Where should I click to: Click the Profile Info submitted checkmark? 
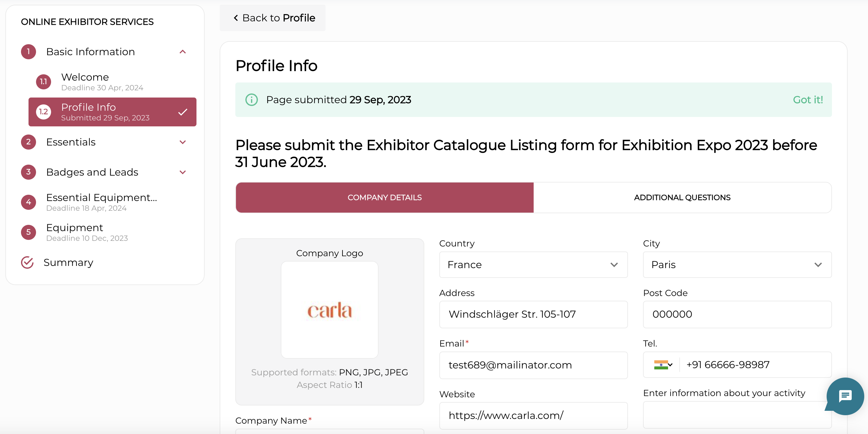pos(183,112)
